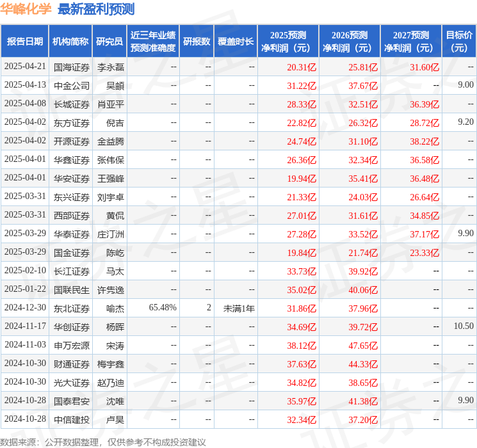Click the 华泰证券 institution cell
The width and height of the screenshot is (477, 448).
point(72,234)
